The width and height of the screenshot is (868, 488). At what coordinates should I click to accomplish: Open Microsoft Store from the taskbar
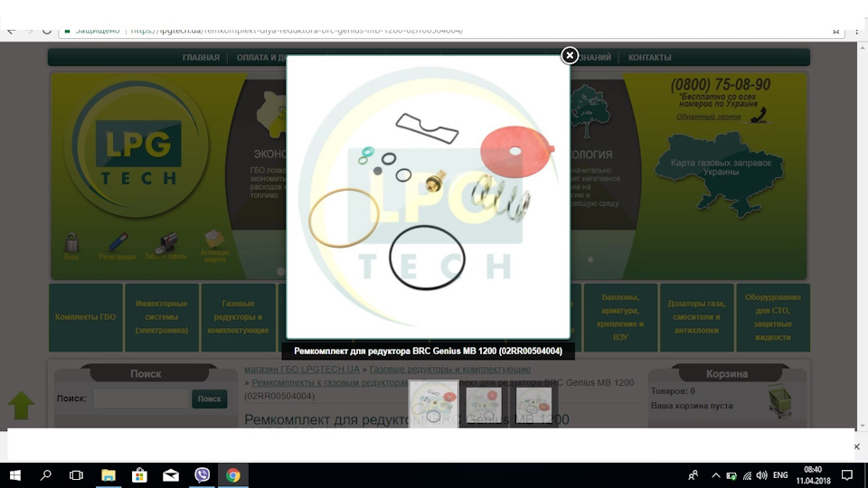pyautogui.click(x=139, y=475)
